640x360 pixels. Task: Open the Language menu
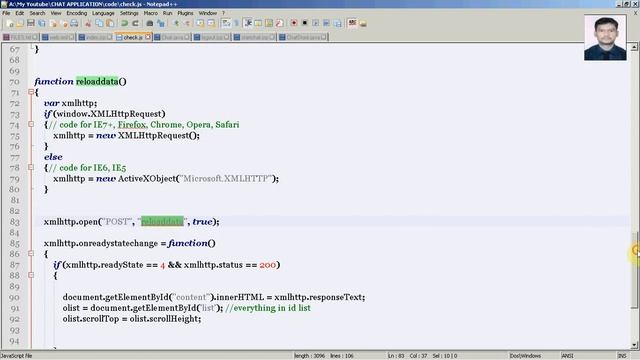pyautogui.click(x=103, y=13)
